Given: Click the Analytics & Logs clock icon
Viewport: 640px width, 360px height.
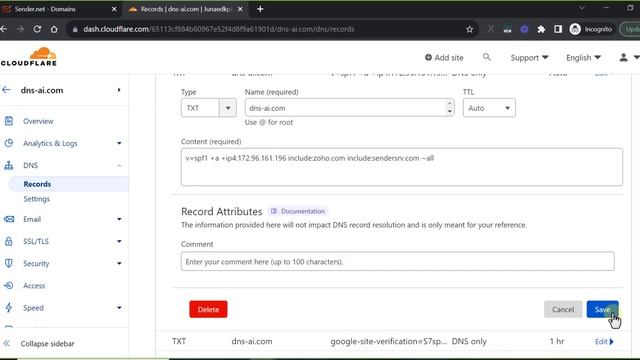Looking at the screenshot, I should click(x=9, y=143).
